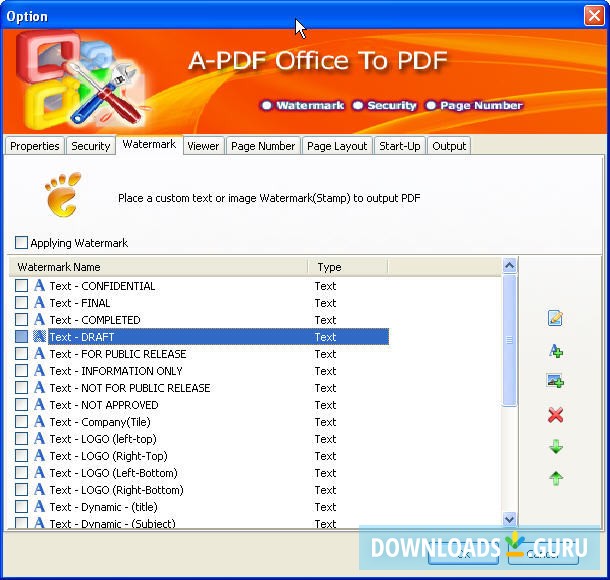Click the A icon beside Dynamic - (title)
This screenshot has width=610, height=580.
click(39, 506)
